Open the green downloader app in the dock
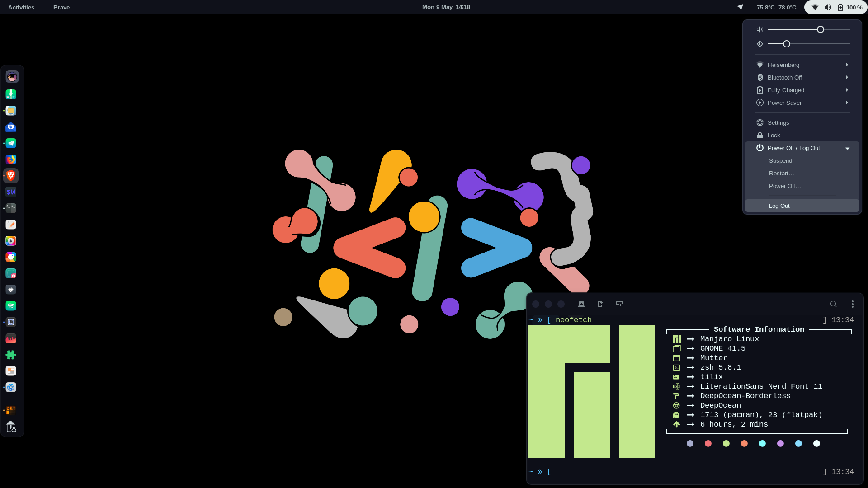 11,94
